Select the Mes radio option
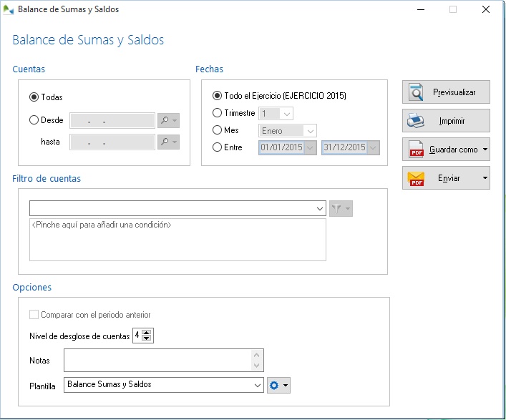Screen dimensions: 506x420 pos(218,130)
